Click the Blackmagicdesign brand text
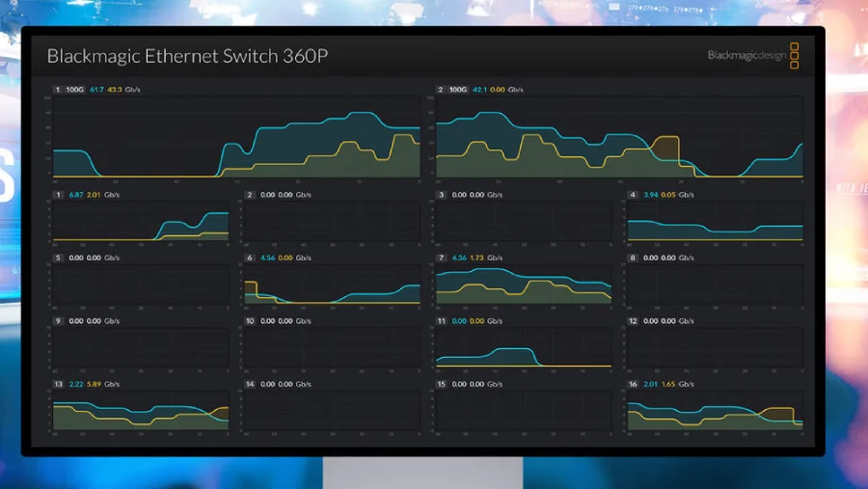Viewport: 868px width, 489px height. coord(746,56)
